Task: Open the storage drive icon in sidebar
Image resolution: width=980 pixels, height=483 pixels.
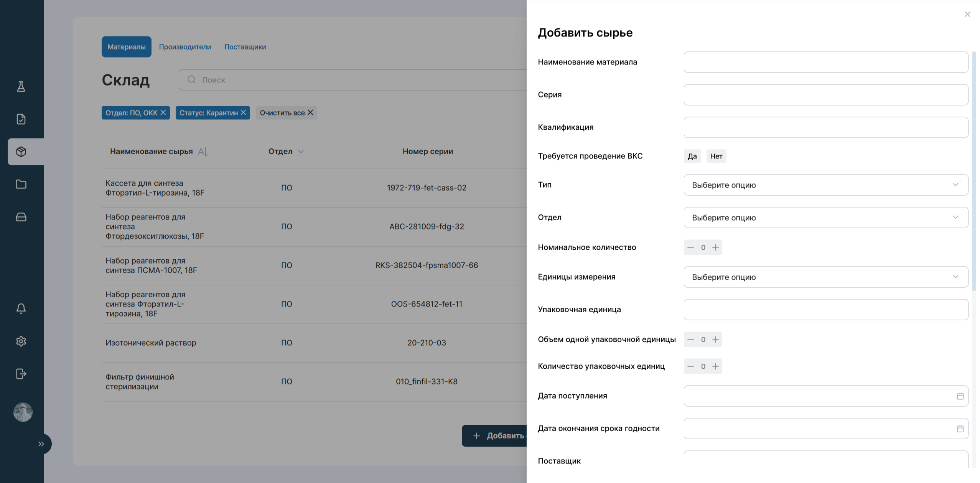Action: (21, 217)
